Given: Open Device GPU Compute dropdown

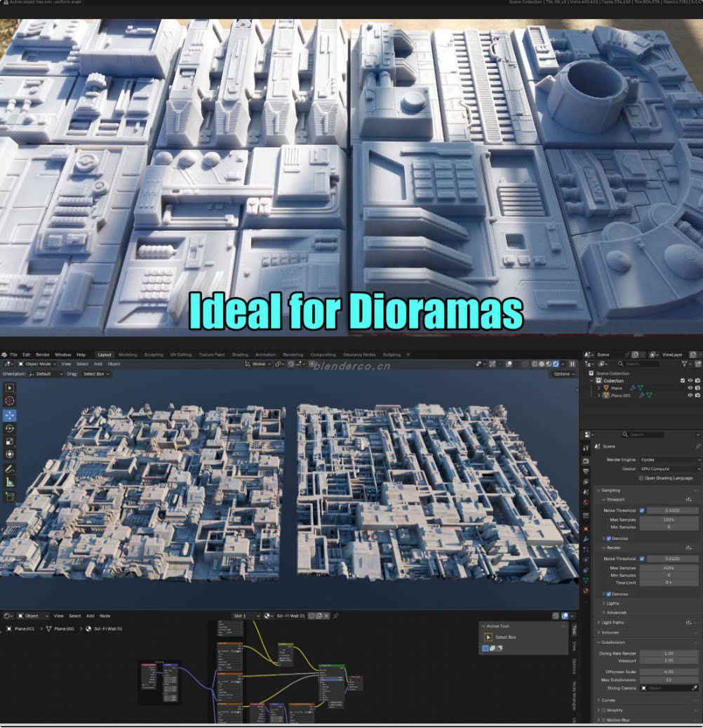Looking at the screenshot, I should [670, 469].
